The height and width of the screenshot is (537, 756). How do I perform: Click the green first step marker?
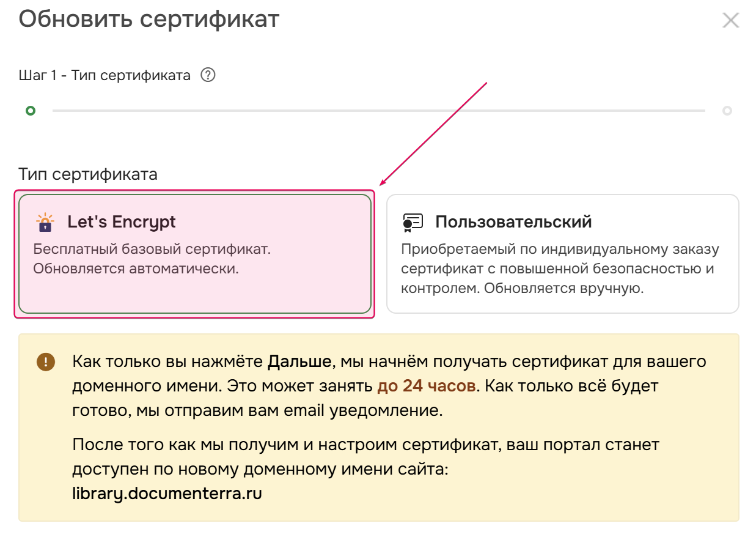(x=31, y=111)
